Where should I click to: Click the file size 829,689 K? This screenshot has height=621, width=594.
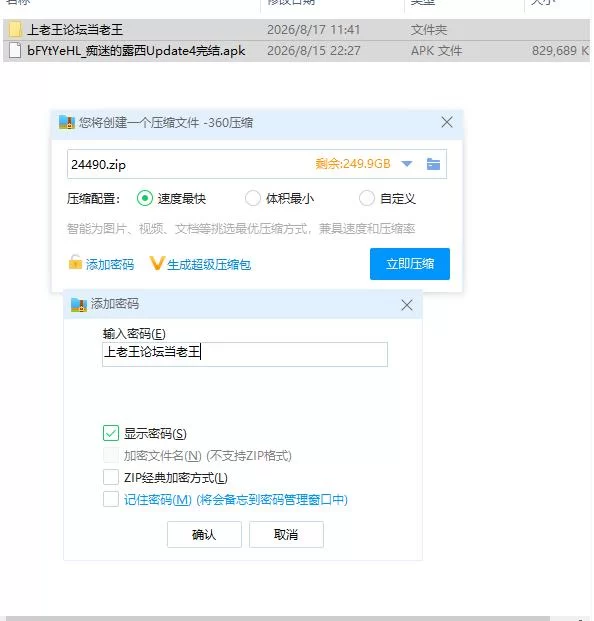point(560,51)
